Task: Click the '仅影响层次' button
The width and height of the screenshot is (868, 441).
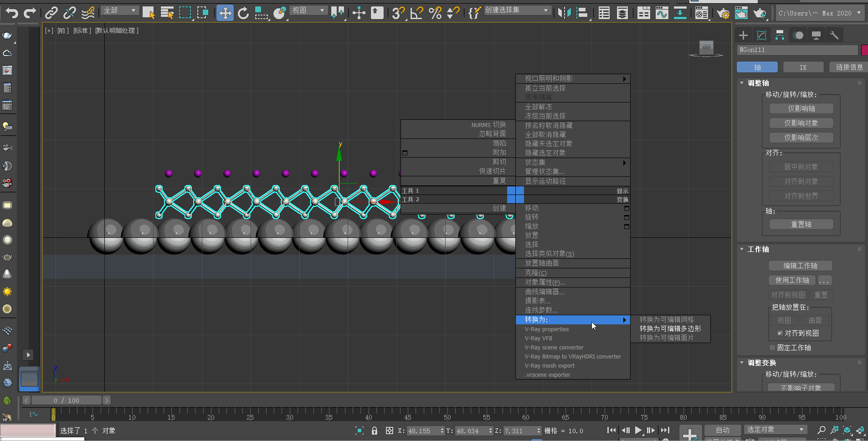Action: [x=801, y=138]
